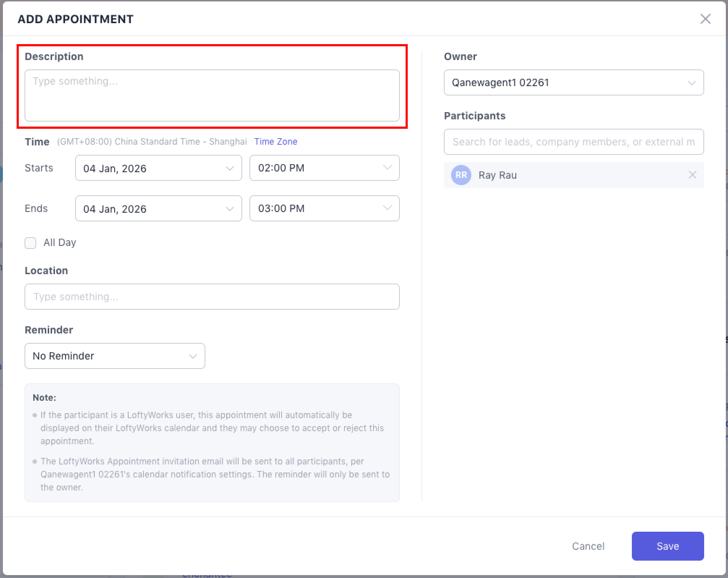
Task: Enable the All Day checkbox
Action: click(x=30, y=243)
